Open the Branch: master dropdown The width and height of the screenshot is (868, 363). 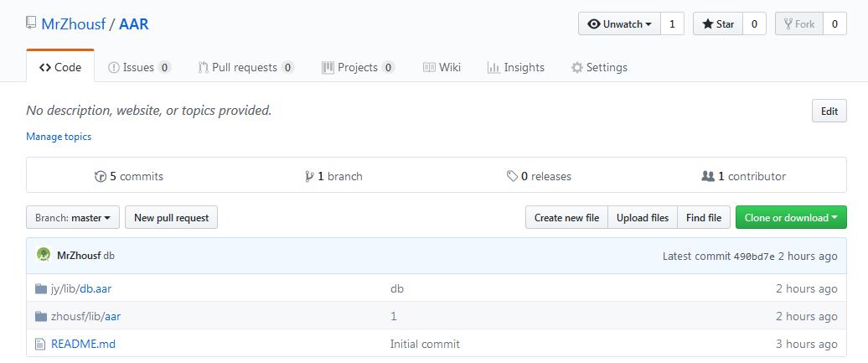pyautogui.click(x=73, y=218)
